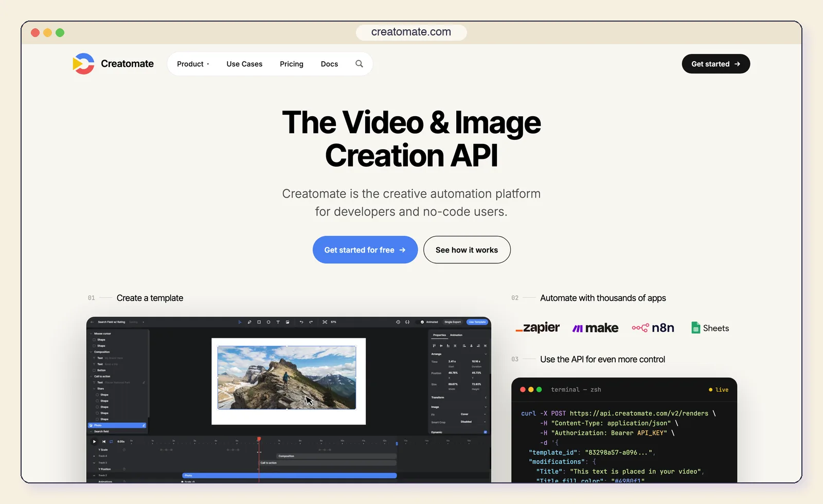
Task: Click the black Get started button
Action: (x=716, y=64)
